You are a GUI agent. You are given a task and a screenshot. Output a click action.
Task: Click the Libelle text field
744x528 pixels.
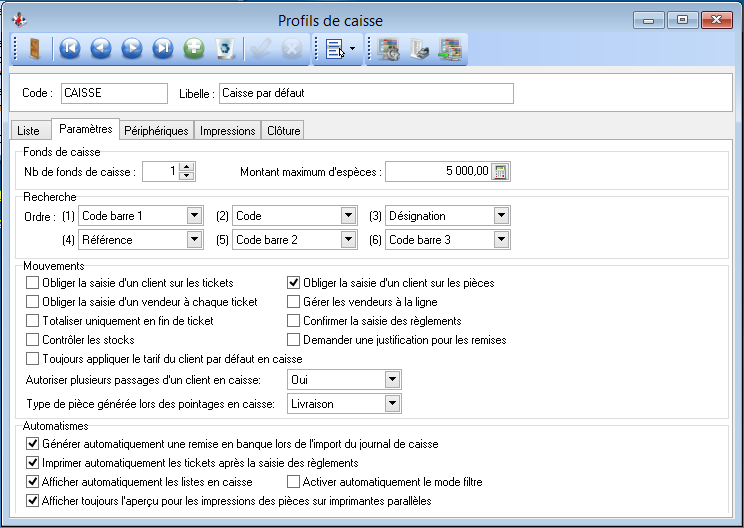coord(365,93)
